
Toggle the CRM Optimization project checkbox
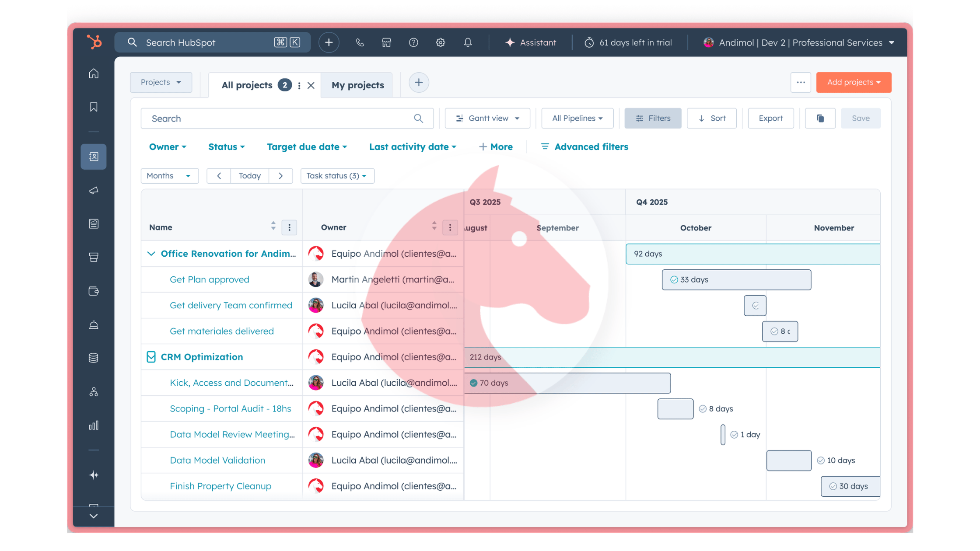pyautogui.click(x=151, y=356)
